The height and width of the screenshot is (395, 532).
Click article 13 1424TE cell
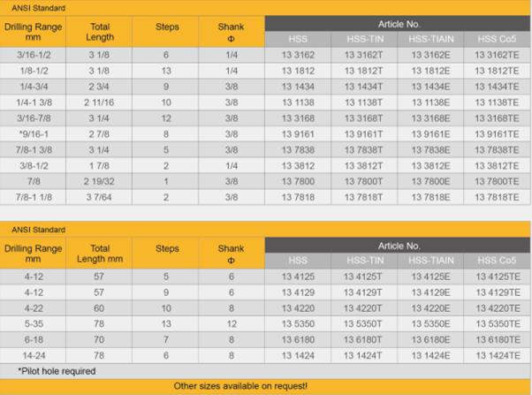tap(497, 354)
